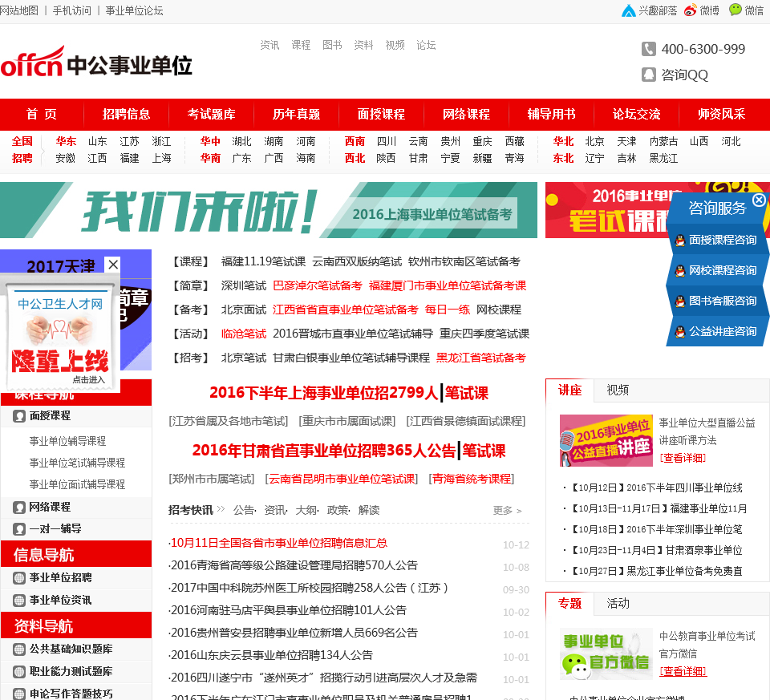Open 网络课程 in the navigation bar
The height and width of the screenshot is (700, 770).
[x=466, y=115]
